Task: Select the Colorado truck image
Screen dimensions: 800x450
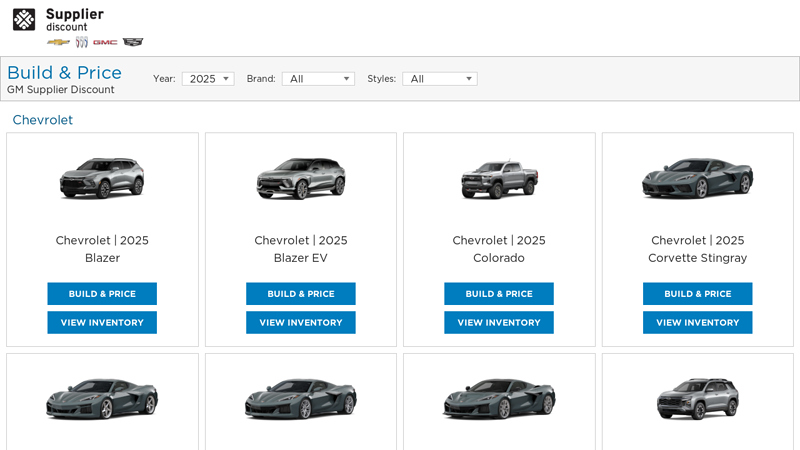Action: pyautogui.click(x=499, y=179)
